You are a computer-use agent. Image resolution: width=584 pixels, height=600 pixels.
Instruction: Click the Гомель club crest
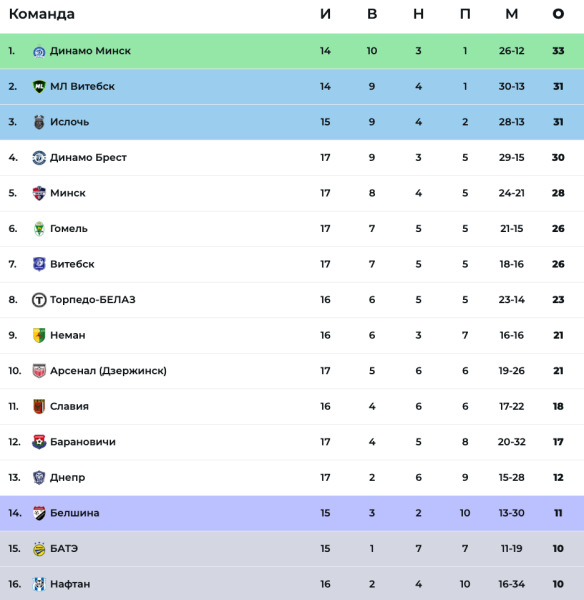39,229
